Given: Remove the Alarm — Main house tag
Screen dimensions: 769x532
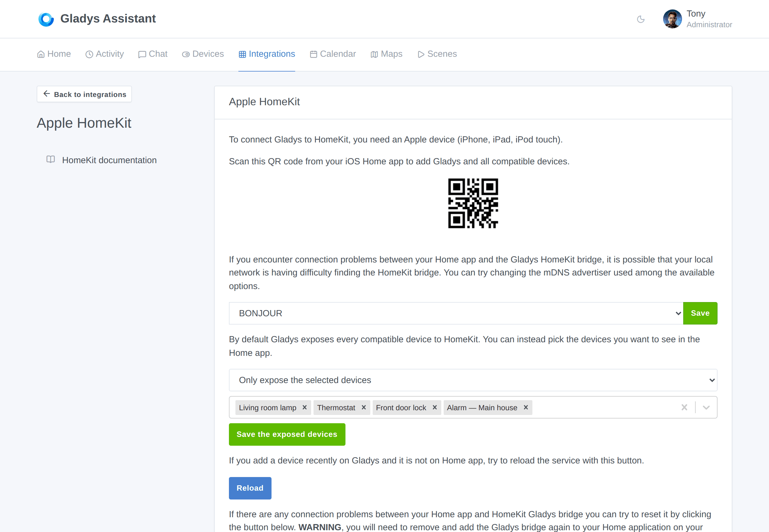Looking at the screenshot, I should 526,407.
